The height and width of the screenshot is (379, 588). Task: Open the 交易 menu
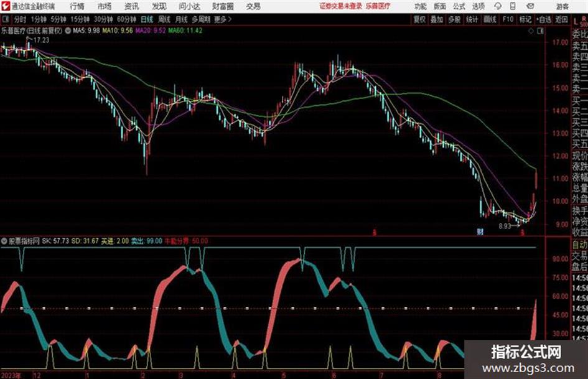click(253, 6)
